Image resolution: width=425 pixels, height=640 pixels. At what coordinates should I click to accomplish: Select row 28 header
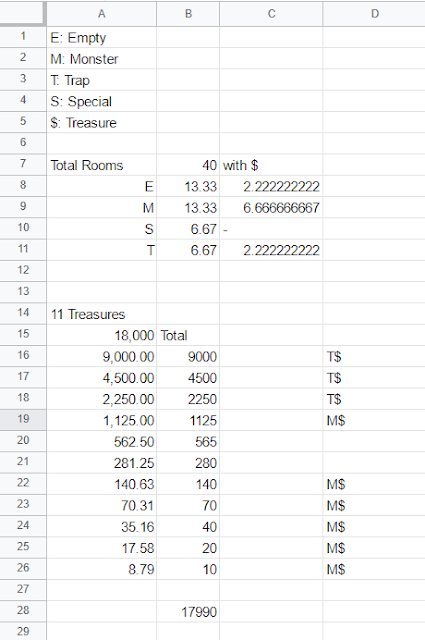(23, 610)
